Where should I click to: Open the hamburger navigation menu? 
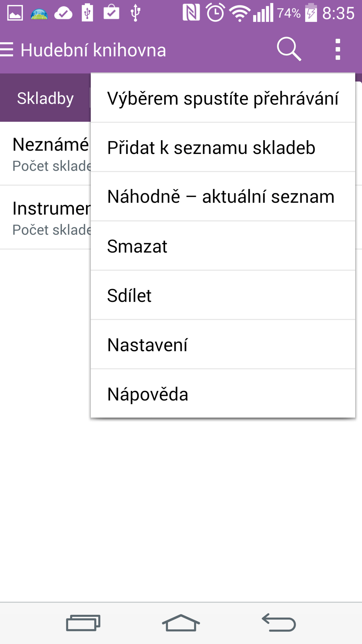7,50
